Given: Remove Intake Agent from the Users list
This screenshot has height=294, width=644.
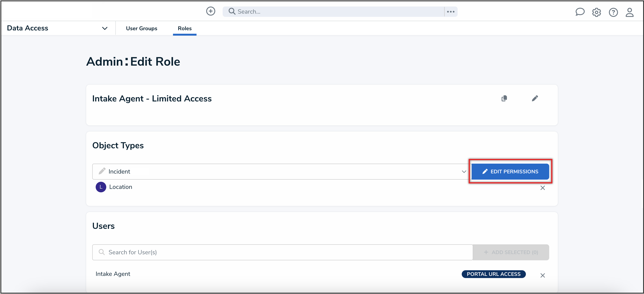Looking at the screenshot, I should (x=543, y=275).
